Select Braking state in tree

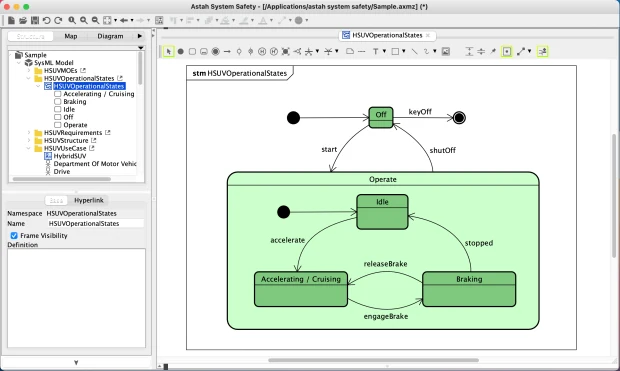(x=75, y=102)
